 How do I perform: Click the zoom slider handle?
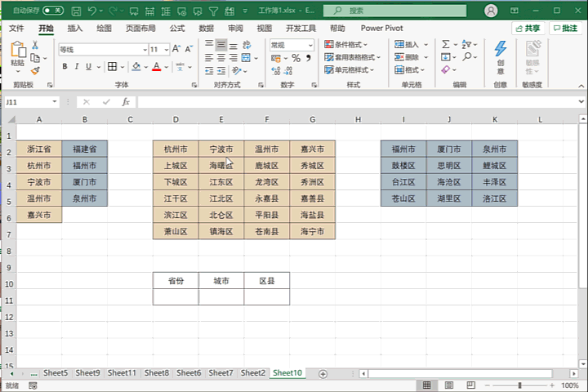(519, 385)
